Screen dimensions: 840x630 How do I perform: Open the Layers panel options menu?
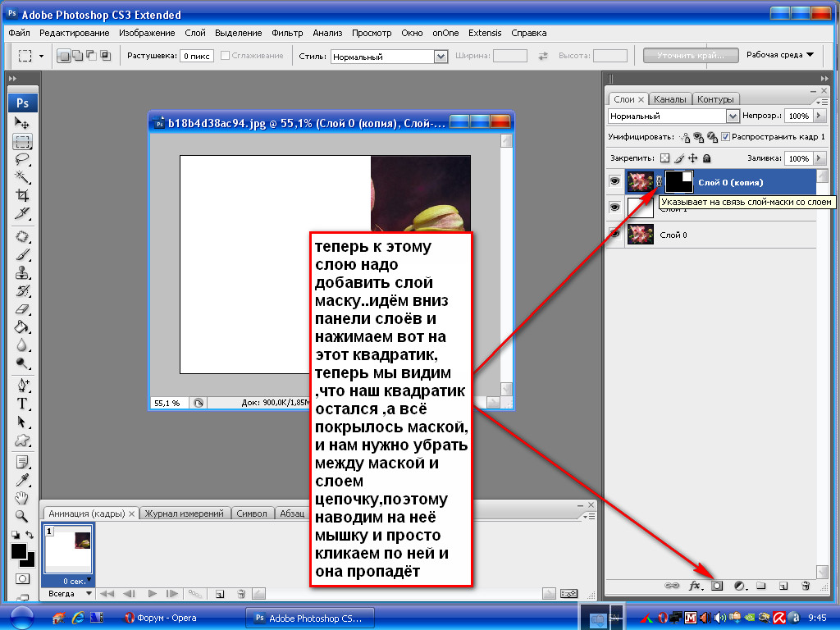click(x=822, y=102)
